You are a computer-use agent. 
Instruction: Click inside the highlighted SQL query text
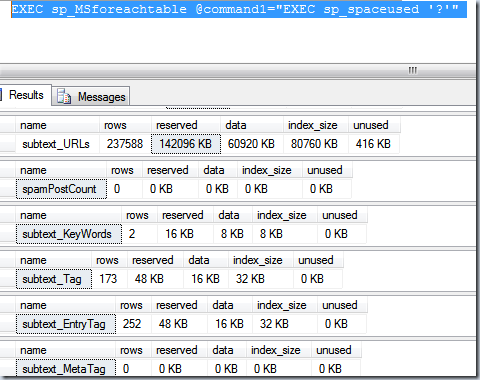tap(235, 9)
